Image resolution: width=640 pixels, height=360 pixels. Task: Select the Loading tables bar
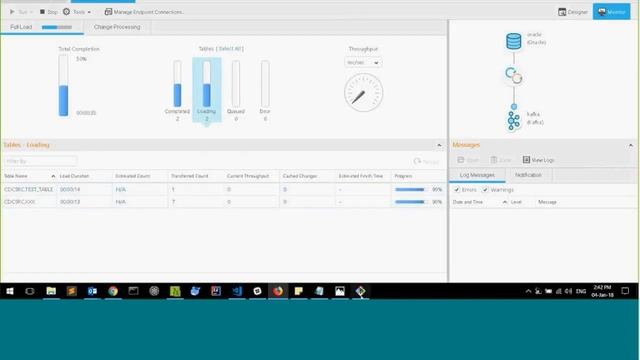(x=207, y=91)
